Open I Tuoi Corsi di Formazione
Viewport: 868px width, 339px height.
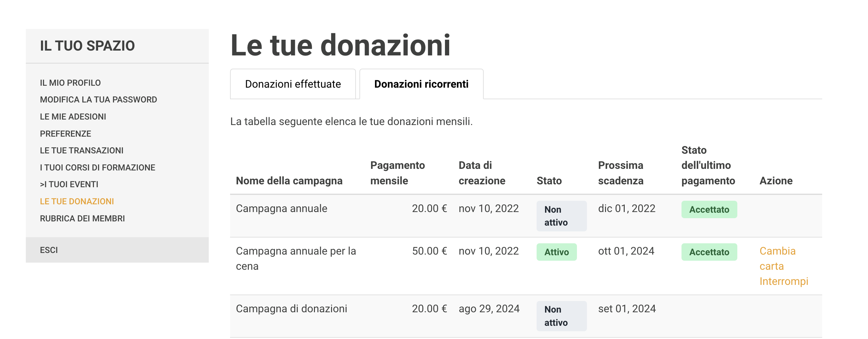coord(97,167)
